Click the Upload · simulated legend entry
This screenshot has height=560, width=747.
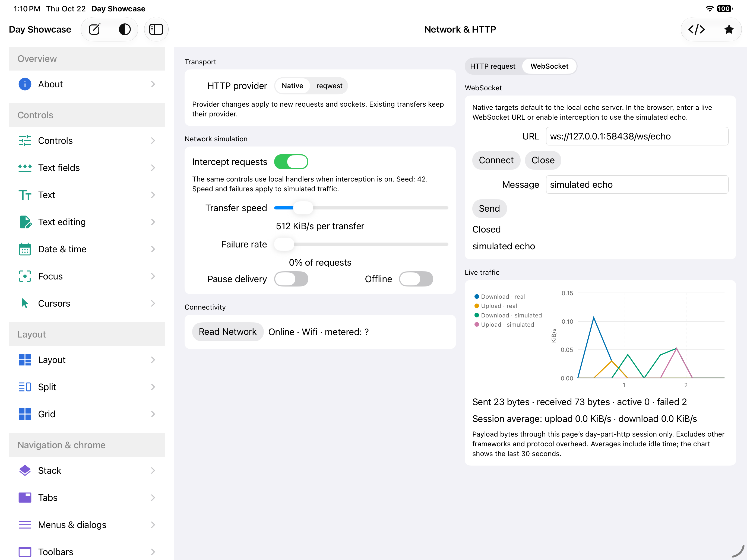click(504, 324)
